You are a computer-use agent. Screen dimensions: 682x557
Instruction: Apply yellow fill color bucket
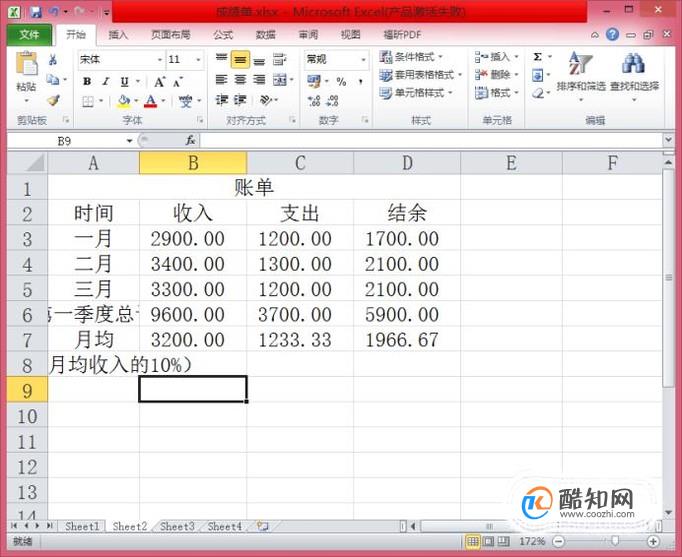124,101
